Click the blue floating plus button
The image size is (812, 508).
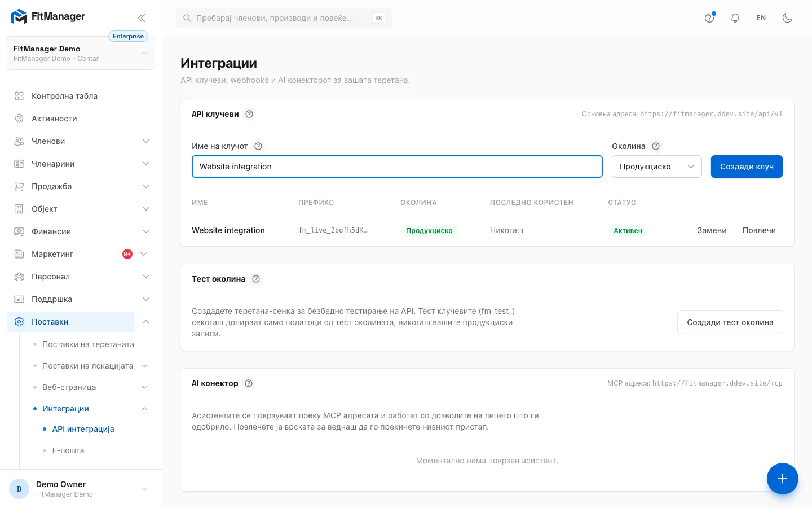(783, 479)
